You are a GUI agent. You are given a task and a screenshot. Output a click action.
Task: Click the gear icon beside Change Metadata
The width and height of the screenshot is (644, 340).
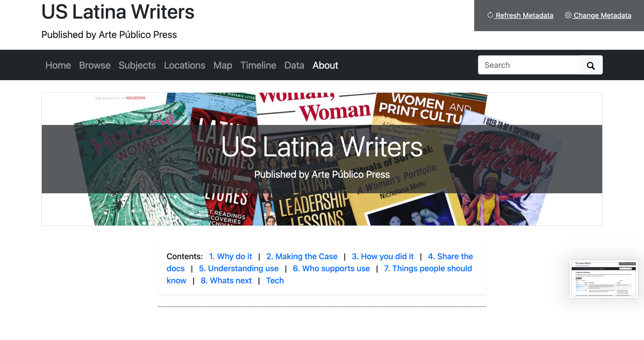pos(568,15)
